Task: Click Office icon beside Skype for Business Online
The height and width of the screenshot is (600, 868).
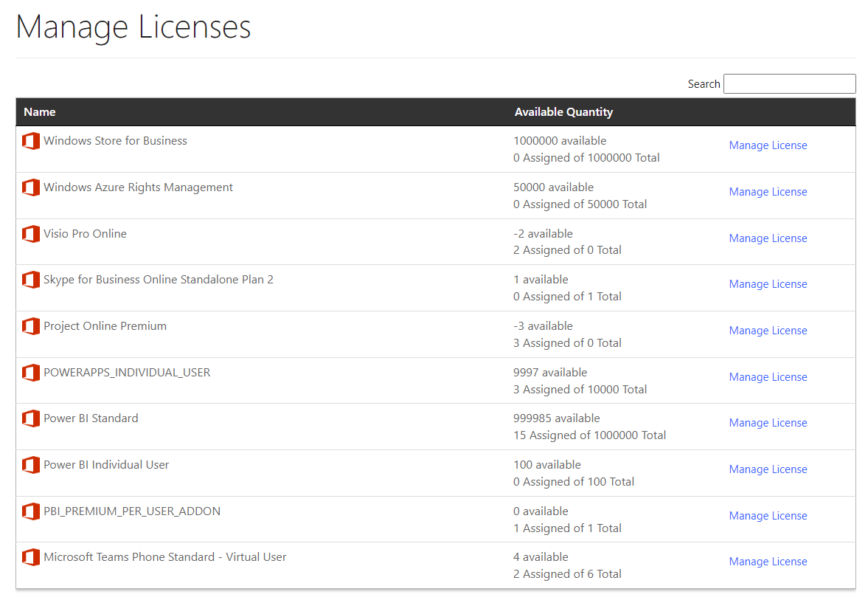Action: pos(31,279)
